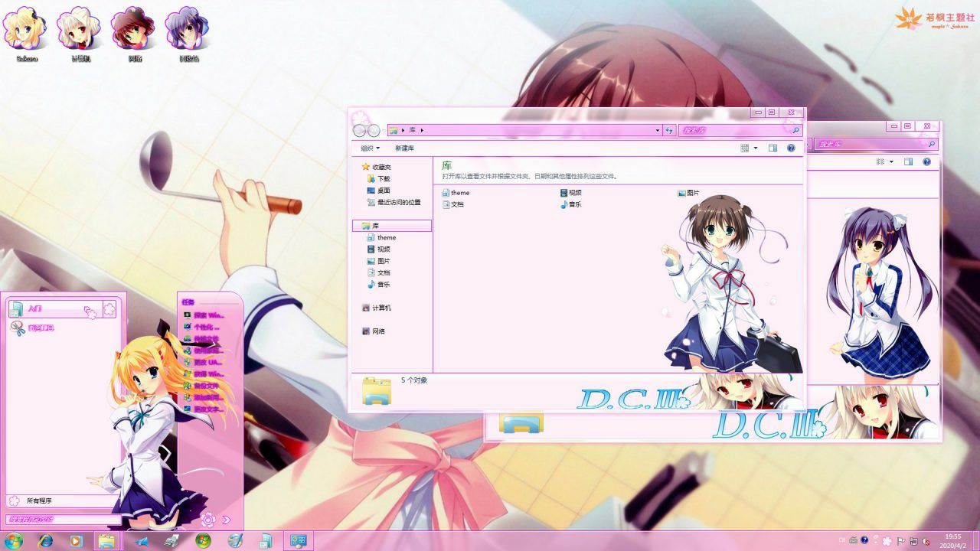Open the 回收站 desktop icon

coord(188,34)
